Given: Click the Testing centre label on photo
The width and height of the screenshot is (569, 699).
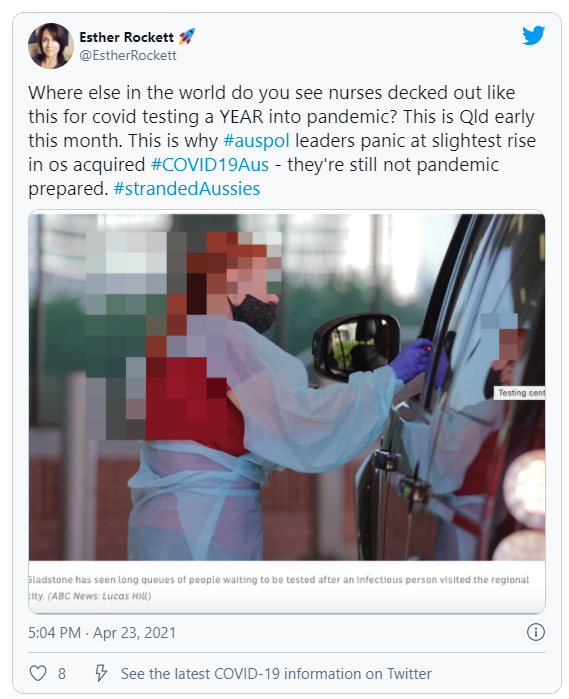Looking at the screenshot, I should [x=520, y=393].
